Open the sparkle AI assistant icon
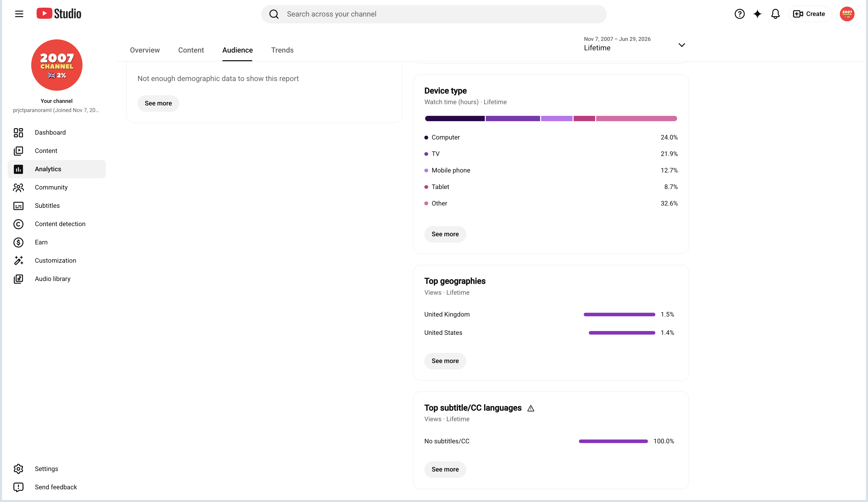The height and width of the screenshot is (502, 868). (x=757, y=14)
